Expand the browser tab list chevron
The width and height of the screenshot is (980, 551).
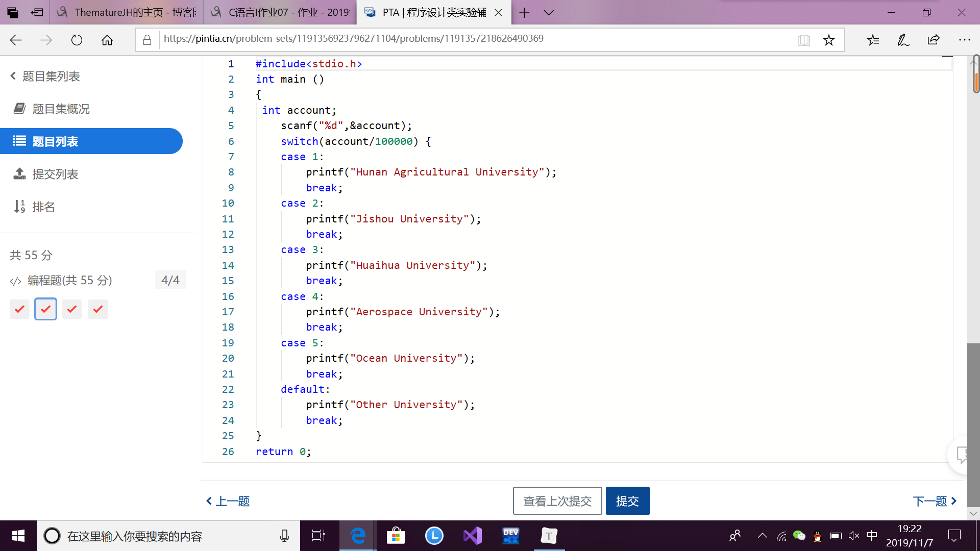click(549, 13)
